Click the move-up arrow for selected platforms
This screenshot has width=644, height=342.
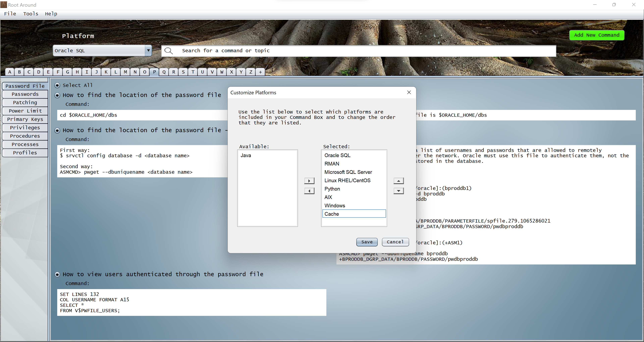point(398,181)
